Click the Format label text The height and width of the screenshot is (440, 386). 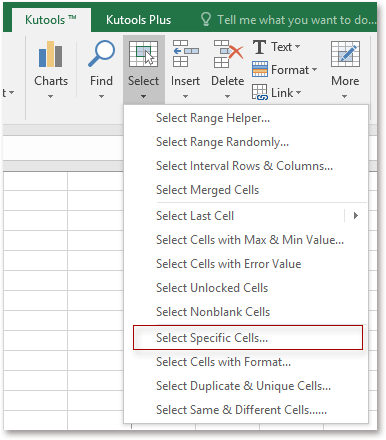[x=290, y=70]
